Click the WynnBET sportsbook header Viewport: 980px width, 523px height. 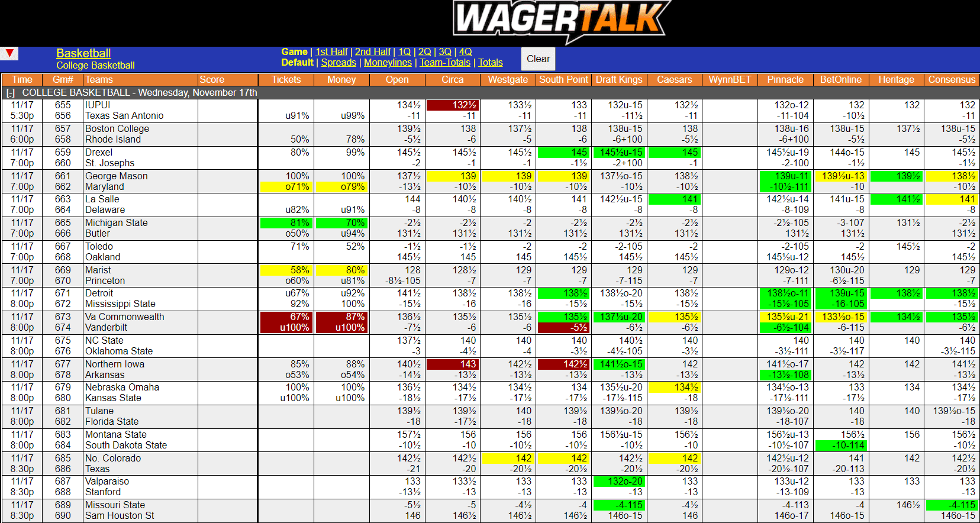click(730, 80)
